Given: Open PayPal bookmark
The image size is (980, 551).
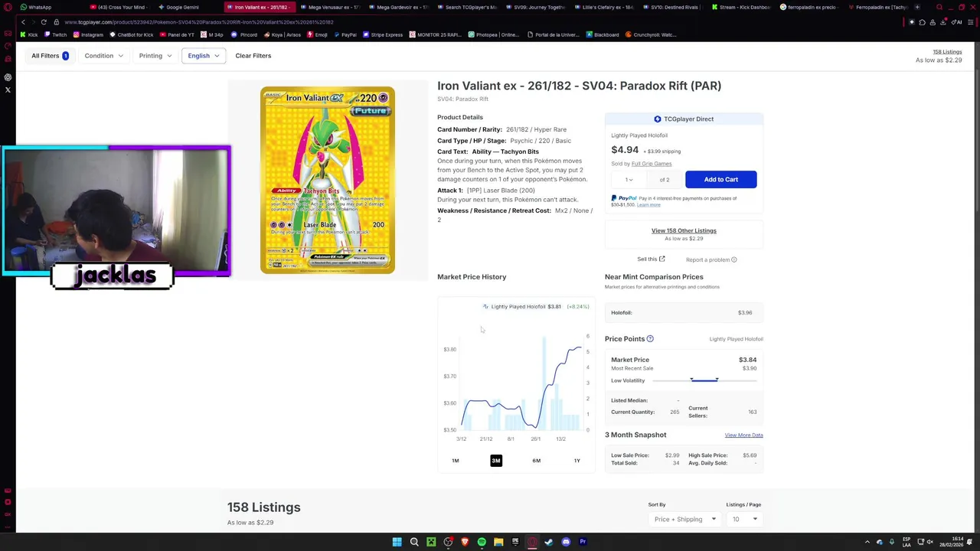Looking at the screenshot, I should point(345,34).
